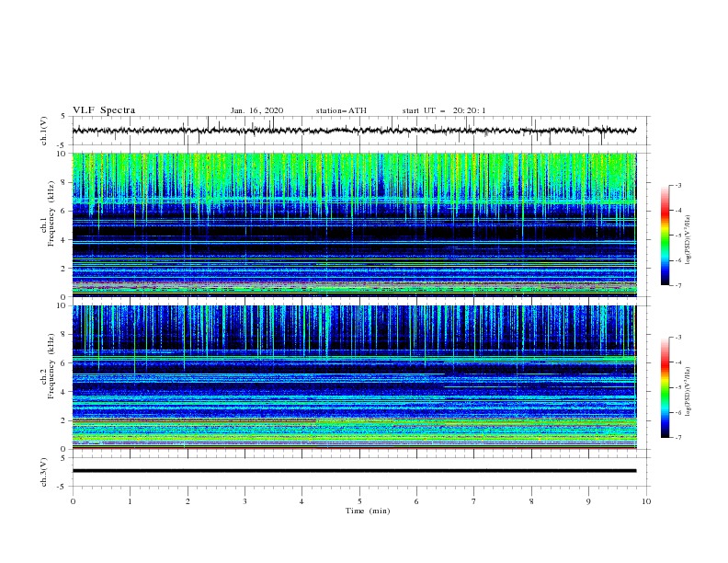Click the time axis tick label '8'
Screen dimensions: 728x563
pos(531,501)
